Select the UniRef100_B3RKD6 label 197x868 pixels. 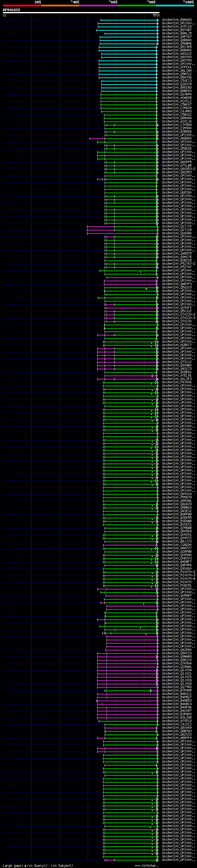pos(177,132)
